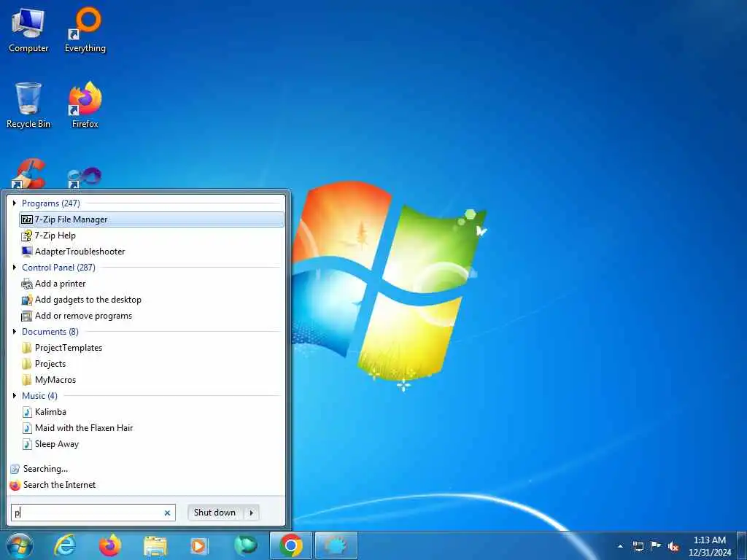Select Add or remove programs text
Viewport: 747px width, 560px height.
click(x=83, y=316)
